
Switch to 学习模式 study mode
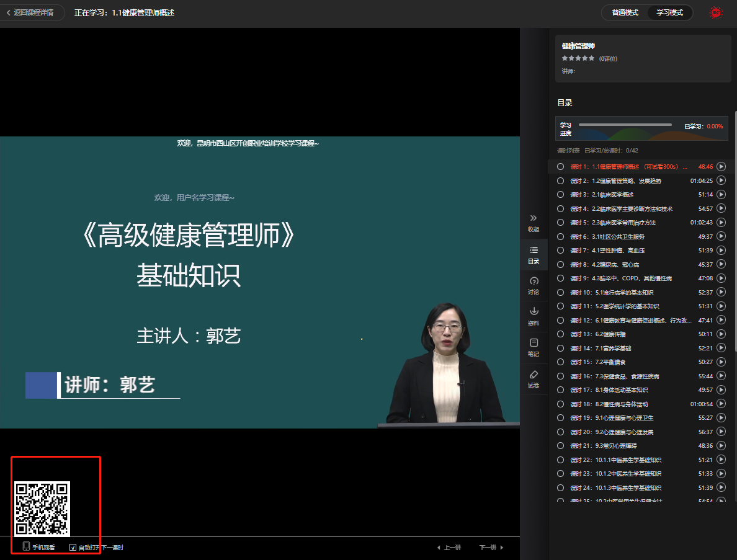point(670,12)
